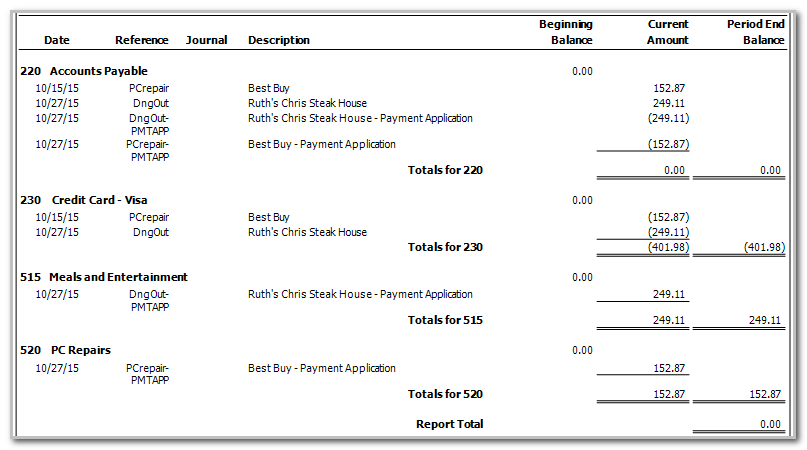Open the 520 PC Repairs account heading
This screenshot has width=807, height=450.
pos(65,350)
